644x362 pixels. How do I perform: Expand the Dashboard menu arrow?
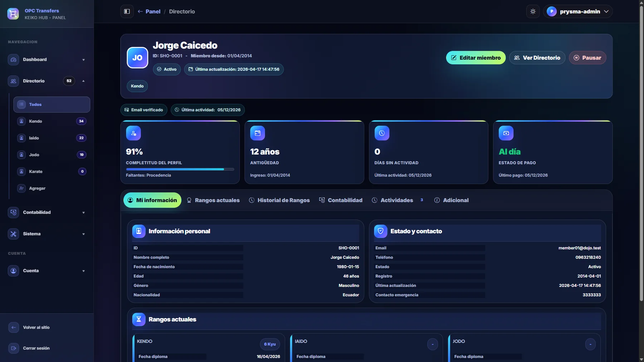click(x=83, y=60)
